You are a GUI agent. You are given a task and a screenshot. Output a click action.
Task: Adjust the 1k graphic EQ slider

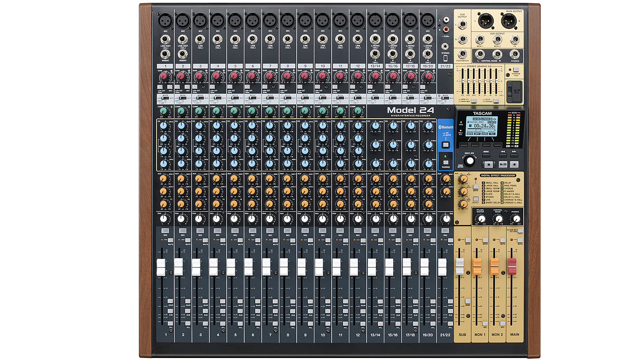tap(479, 81)
